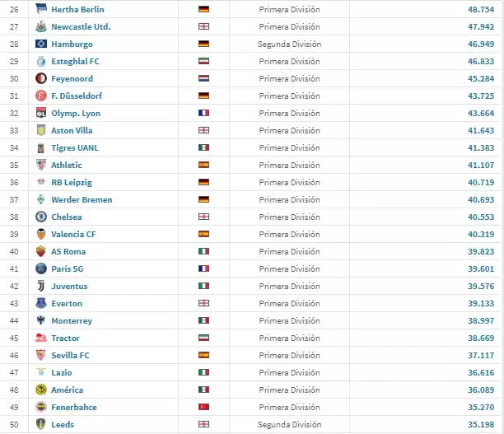Click the Chelsea club crest icon
Viewport: 504px width, 434px height.
tap(40, 217)
